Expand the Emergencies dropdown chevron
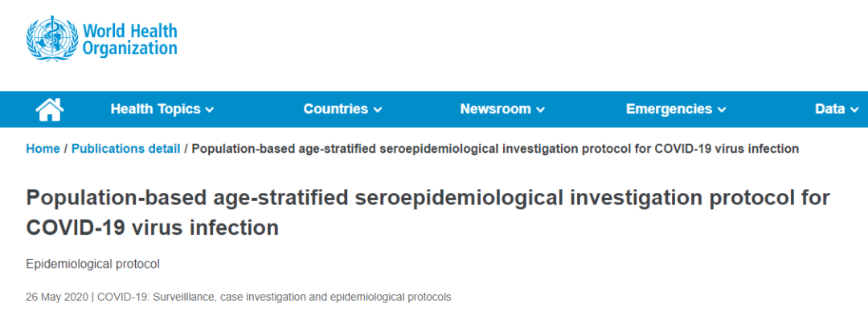 coord(721,110)
